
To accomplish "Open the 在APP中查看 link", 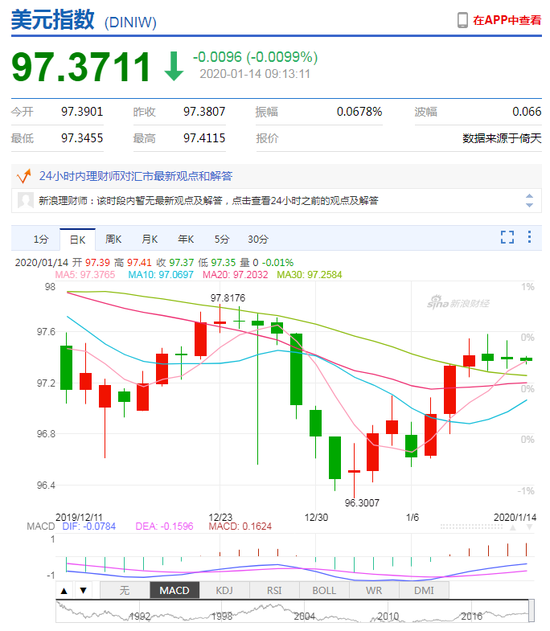I will click(x=507, y=20).
